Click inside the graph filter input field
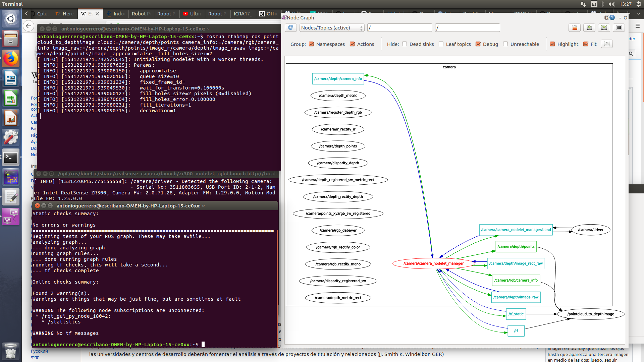 click(399, 27)
